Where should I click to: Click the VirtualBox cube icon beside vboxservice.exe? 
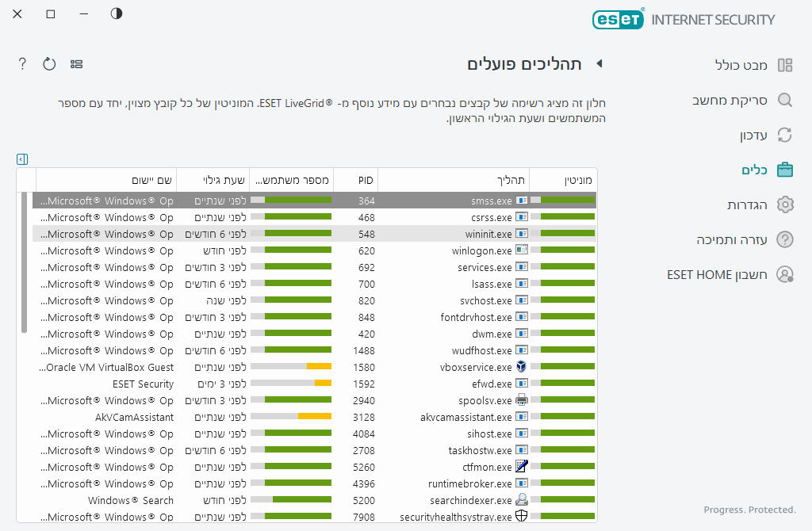(522, 367)
